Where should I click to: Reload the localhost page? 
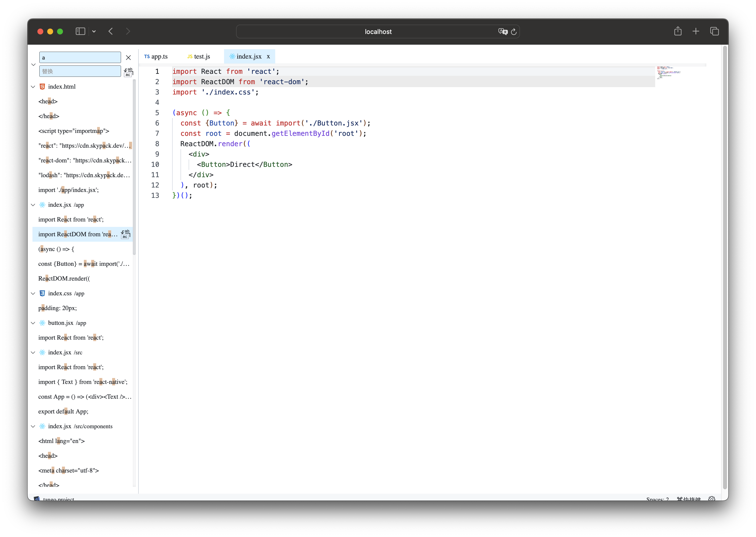(514, 32)
